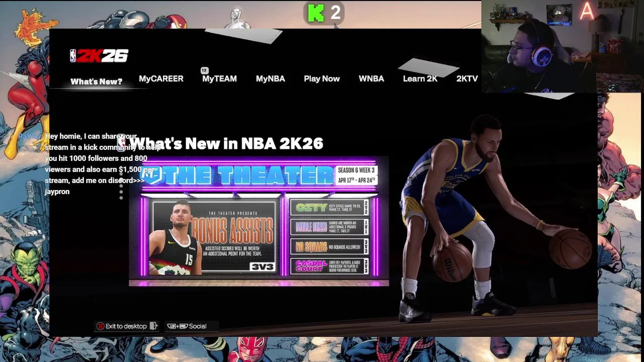Screen dimensions: 644x362
Task: Click the NBA 2K26 logo
Action: coord(99,56)
